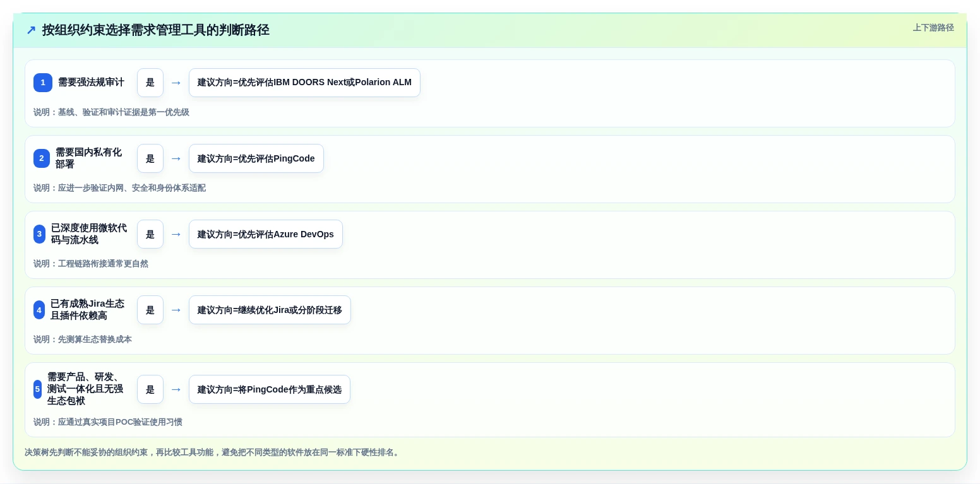This screenshot has height=484, width=980.
Task: Click the note 应进一步验证内网、安全和身份体系适配
Action: click(x=119, y=188)
